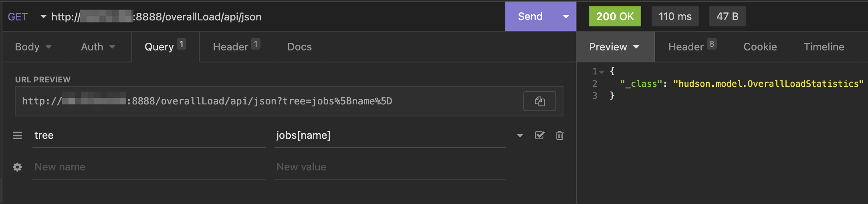Viewport: 868px width, 204px height.
Task: Delete the tree query parameter
Action: (x=559, y=136)
